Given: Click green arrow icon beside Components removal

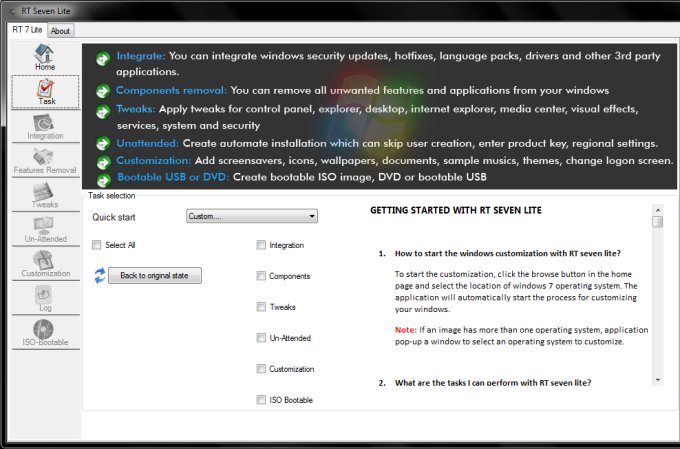Looking at the screenshot, I should (x=103, y=91).
